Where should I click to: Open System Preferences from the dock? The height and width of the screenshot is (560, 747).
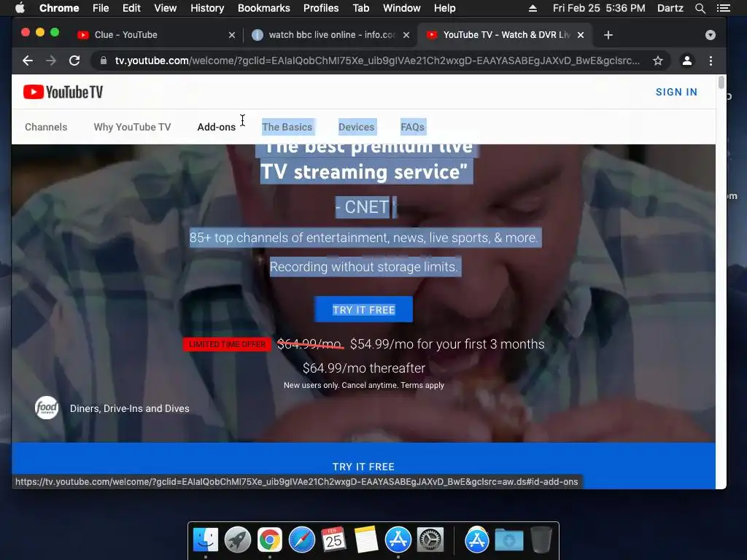click(430, 540)
